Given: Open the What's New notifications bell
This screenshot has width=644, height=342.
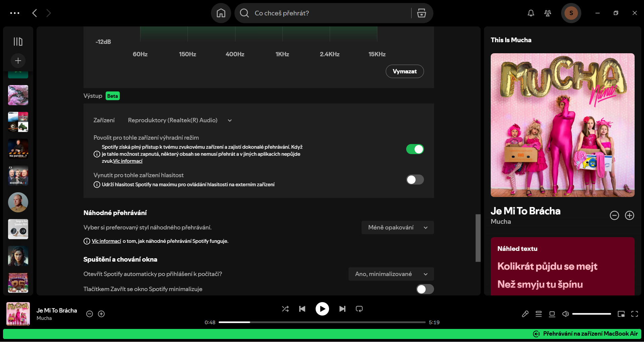Looking at the screenshot, I should (x=530, y=13).
